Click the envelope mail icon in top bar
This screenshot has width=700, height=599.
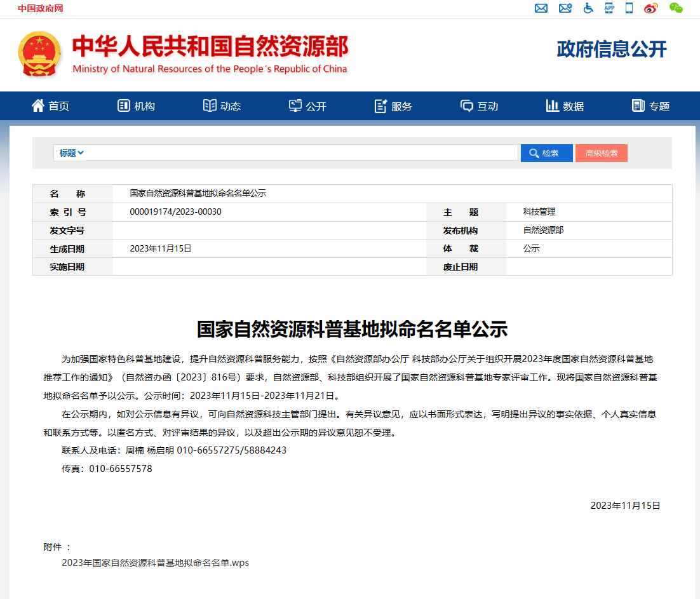click(x=541, y=8)
